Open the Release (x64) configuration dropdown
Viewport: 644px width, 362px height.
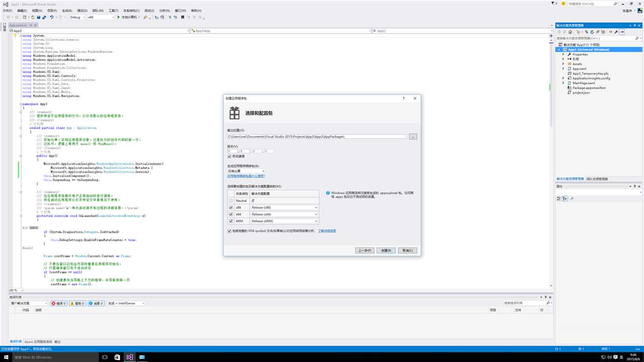(284, 214)
